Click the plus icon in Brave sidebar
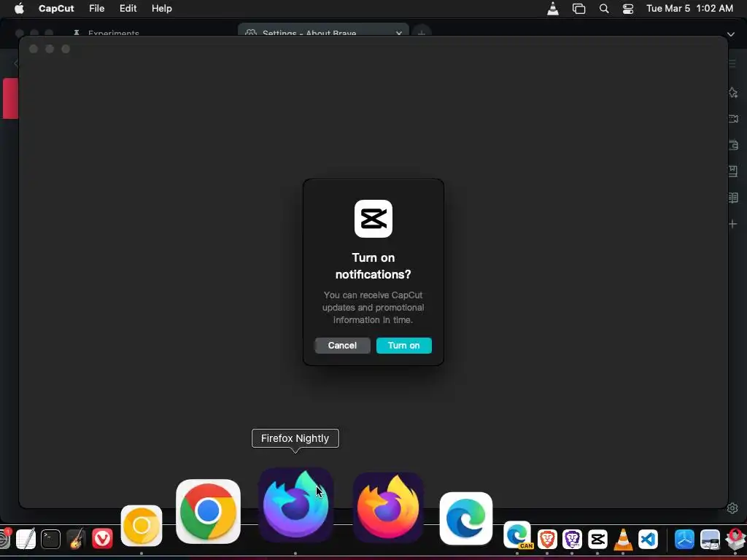 coord(732,223)
